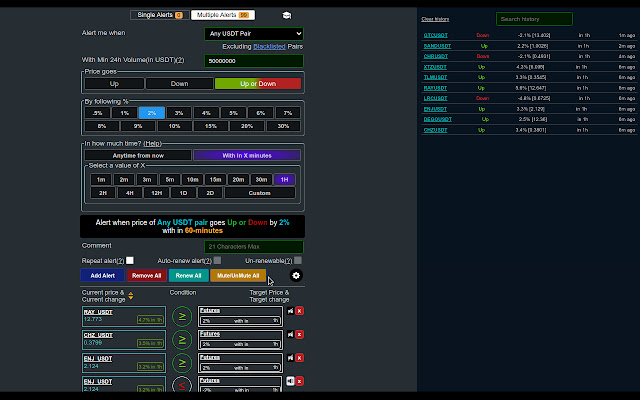Choose With in X minutes timing
Screen dimensions: 640x400
(x=247, y=156)
